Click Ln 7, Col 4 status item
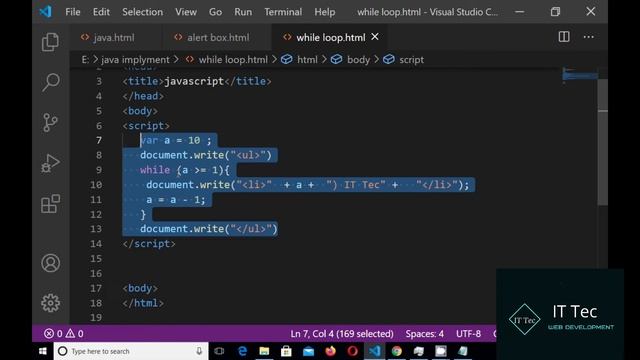The image size is (640, 360). [342, 333]
